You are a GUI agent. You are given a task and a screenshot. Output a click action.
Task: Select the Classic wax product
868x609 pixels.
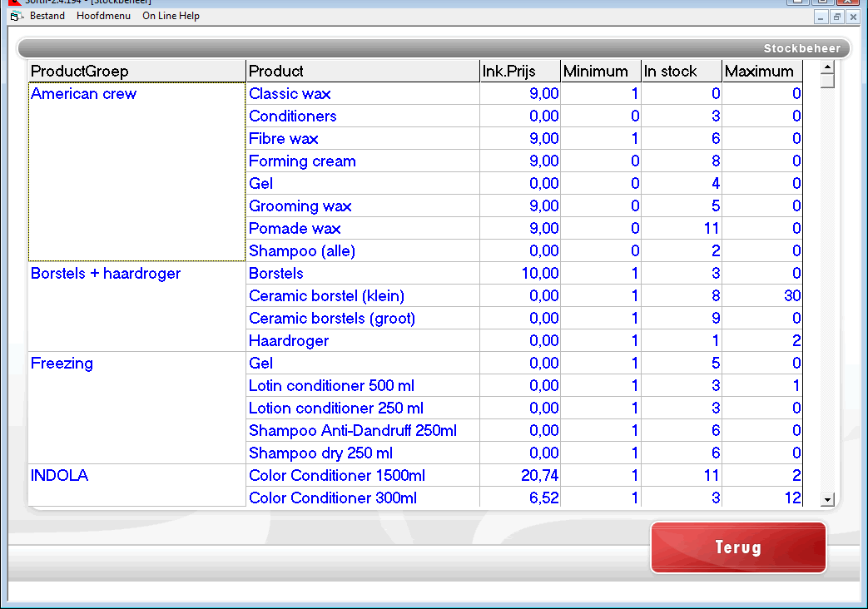click(363, 93)
